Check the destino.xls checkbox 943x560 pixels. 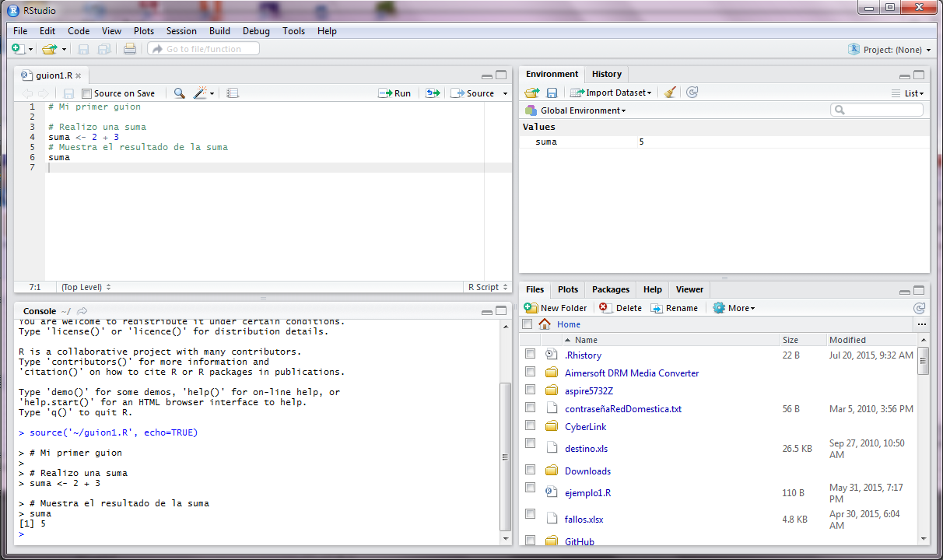(530, 443)
